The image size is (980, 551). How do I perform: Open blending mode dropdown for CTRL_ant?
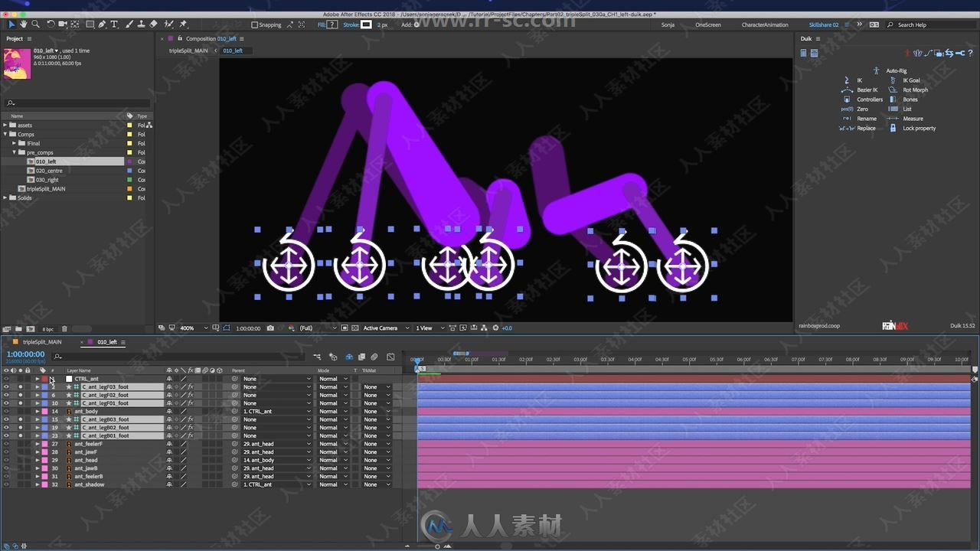coord(332,379)
